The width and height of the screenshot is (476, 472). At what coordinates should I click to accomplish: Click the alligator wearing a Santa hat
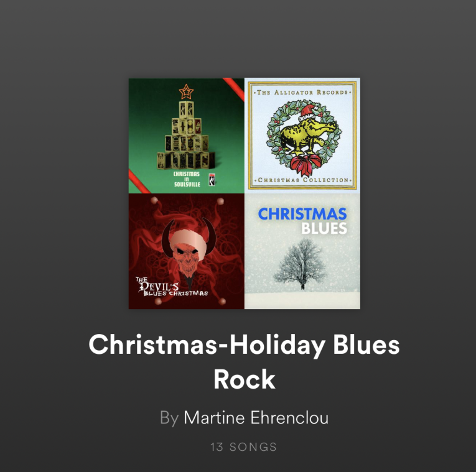pos(307,131)
